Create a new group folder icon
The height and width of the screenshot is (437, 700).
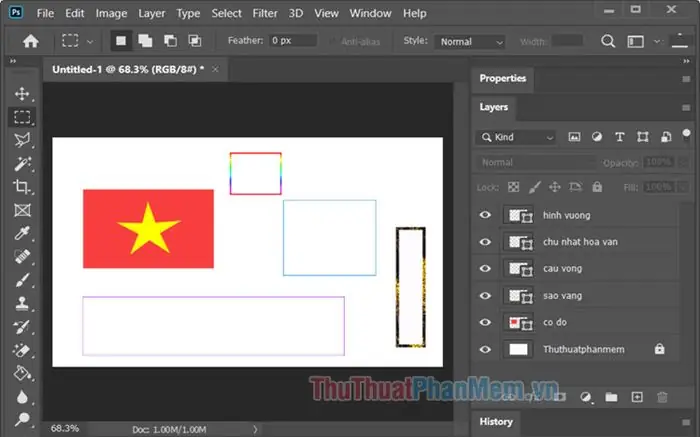click(x=611, y=397)
